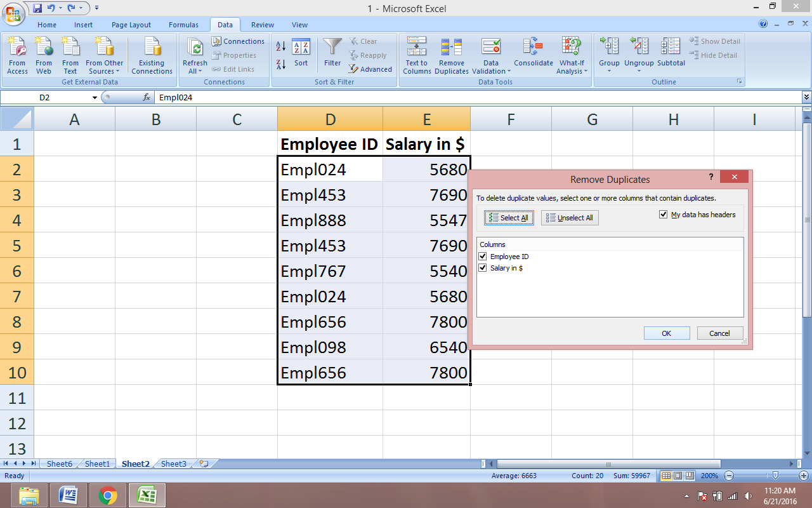Customize Quick Access Toolbar dropdown
Viewport: 812px width, 508px height.
point(96,8)
